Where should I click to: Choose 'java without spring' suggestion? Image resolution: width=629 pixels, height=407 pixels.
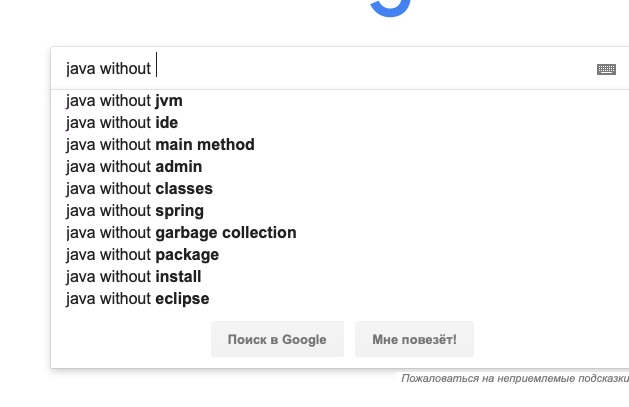coord(340,211)
